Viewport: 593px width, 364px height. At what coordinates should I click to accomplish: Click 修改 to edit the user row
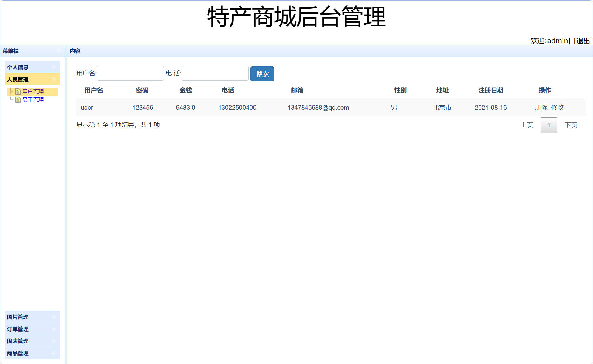(557, 108)
